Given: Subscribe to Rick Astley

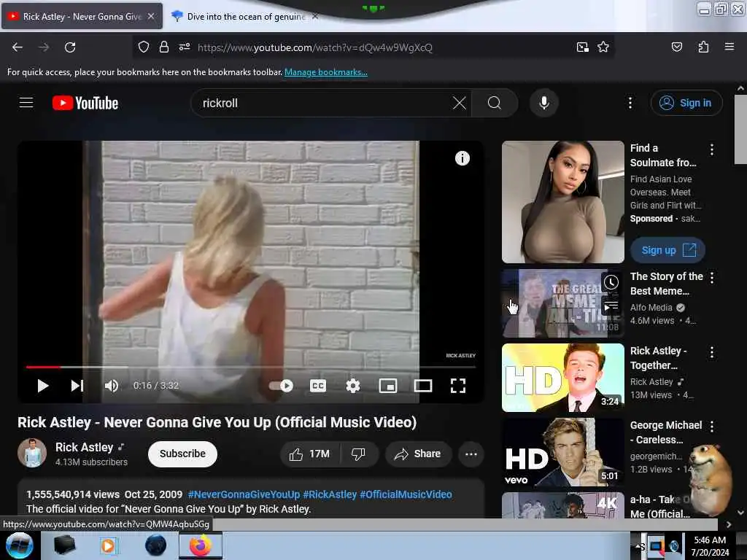Looking at the screenshot, I should click(x=182, y=454).
